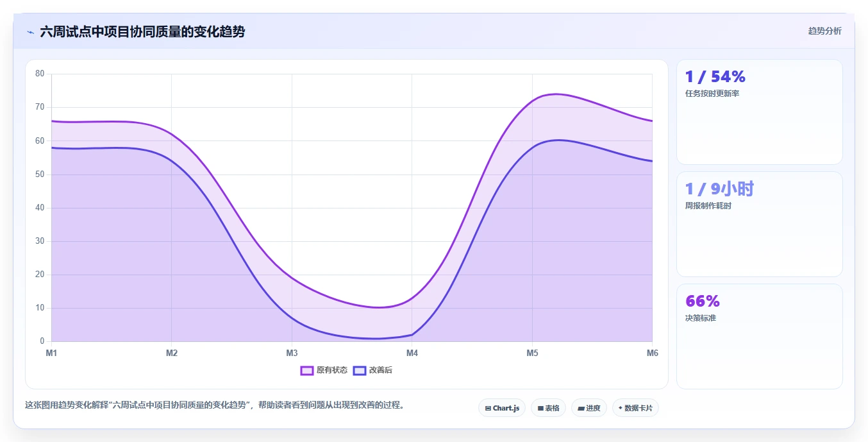This screenshot has width=868, height=442.
Task: Click the 任务按时更新率 stat card
Action: tap(760, 112)
